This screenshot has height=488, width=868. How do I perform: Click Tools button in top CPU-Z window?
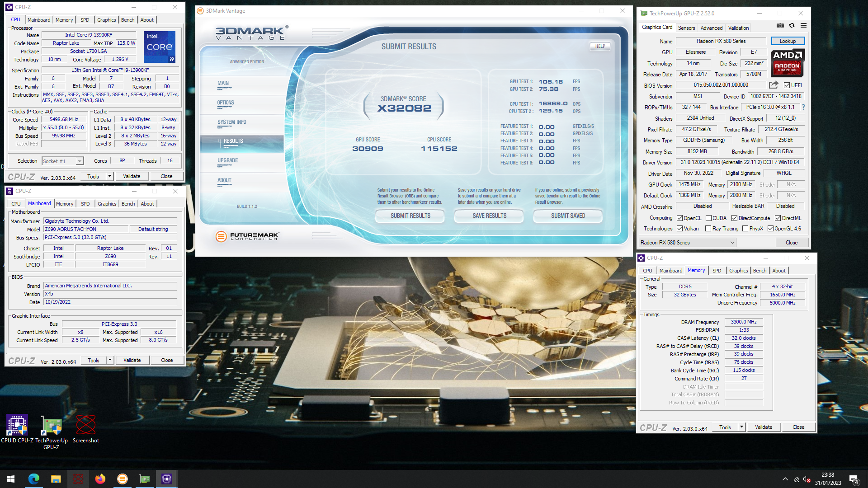93,176
